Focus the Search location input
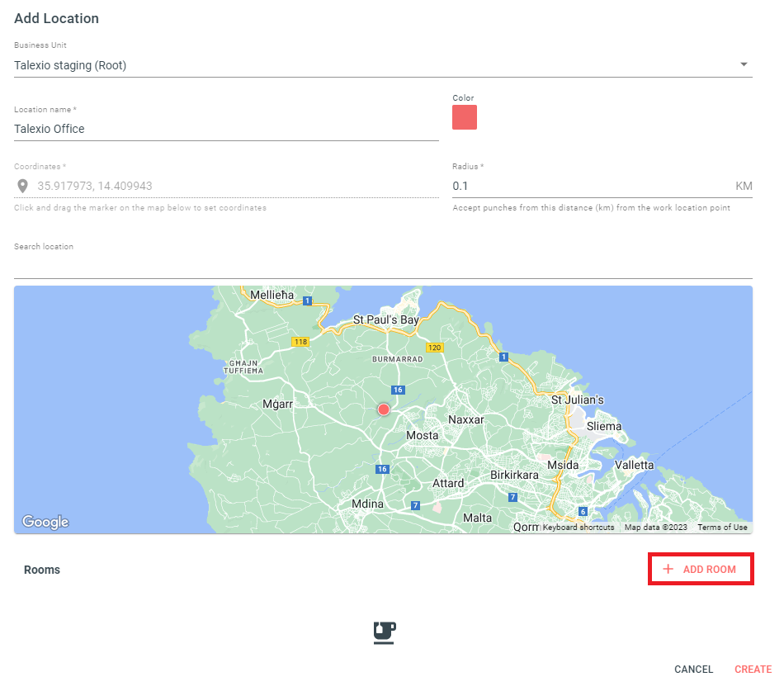Viewport: 784px width, 691px height. [x=383, y=267]
